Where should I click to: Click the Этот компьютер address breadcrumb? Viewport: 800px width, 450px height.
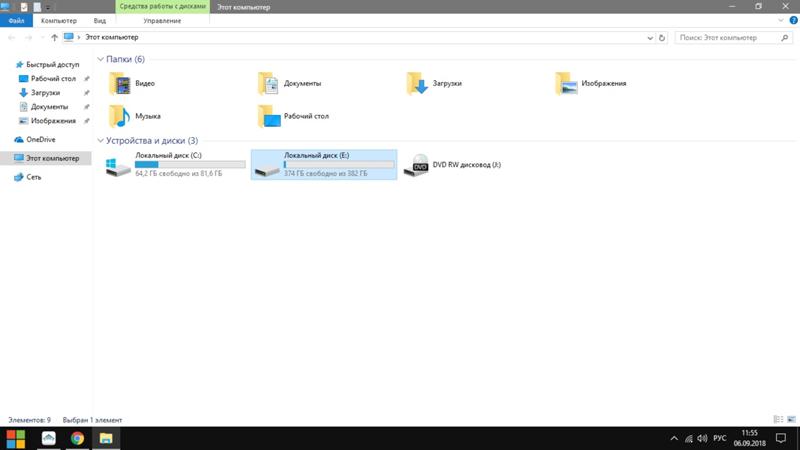[x=111, y=37]
